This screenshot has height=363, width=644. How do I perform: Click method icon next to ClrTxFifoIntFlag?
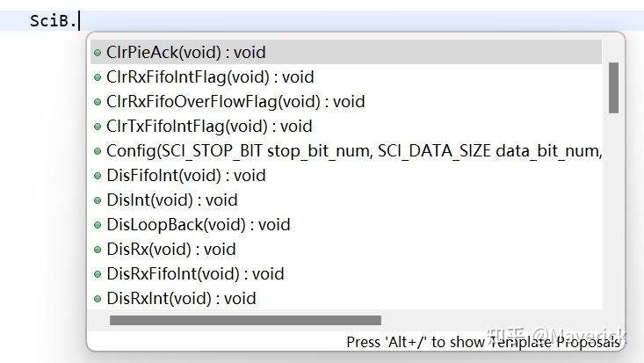pyautogui.click(x=98, y=127)
